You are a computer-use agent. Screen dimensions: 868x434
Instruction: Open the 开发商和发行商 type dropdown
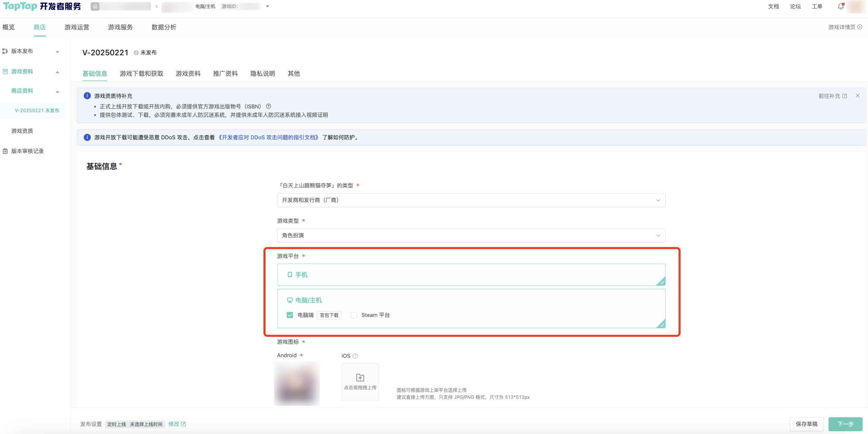click(x=471, y=200)
